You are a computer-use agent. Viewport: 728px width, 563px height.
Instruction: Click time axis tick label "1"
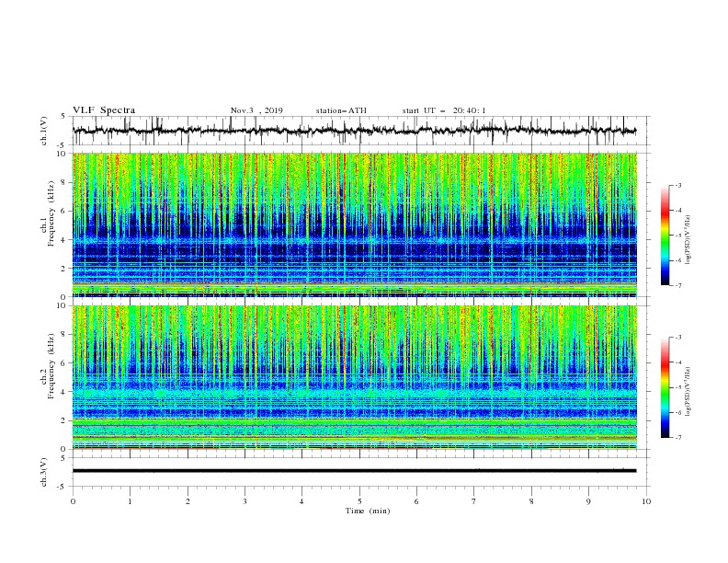(x=130, y=501)
